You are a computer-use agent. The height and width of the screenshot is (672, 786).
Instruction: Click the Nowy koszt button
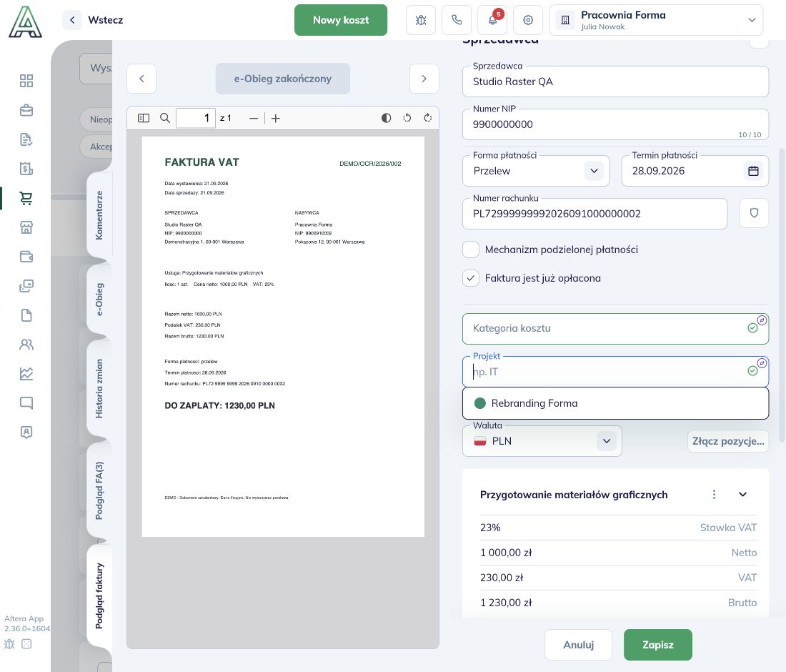tap(341, 20)
